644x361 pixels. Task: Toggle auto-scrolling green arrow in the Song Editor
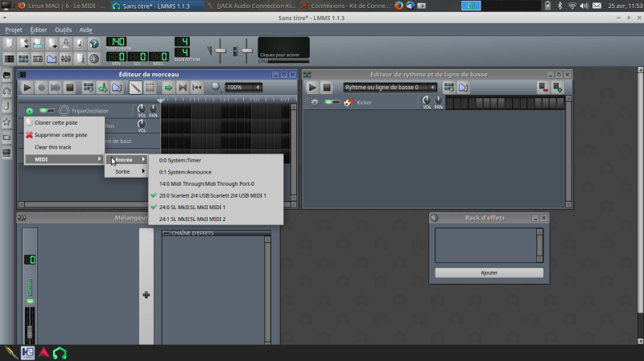[x=168, y=88]
